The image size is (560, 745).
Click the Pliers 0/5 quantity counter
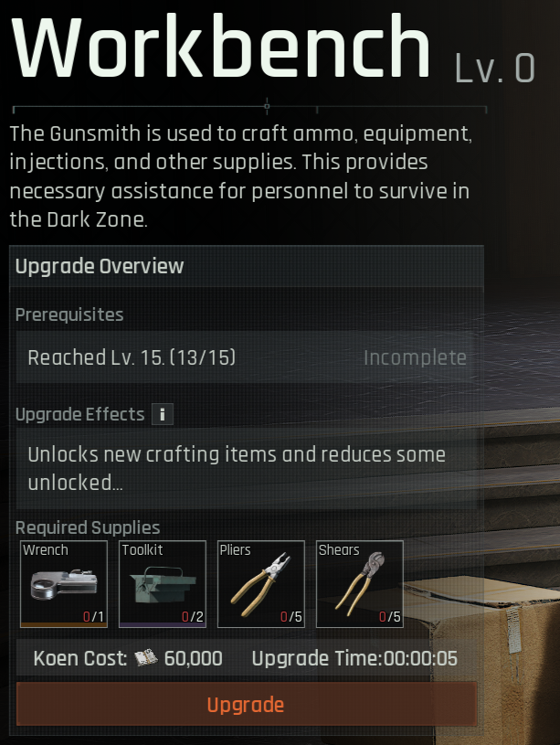click(291, 617)
